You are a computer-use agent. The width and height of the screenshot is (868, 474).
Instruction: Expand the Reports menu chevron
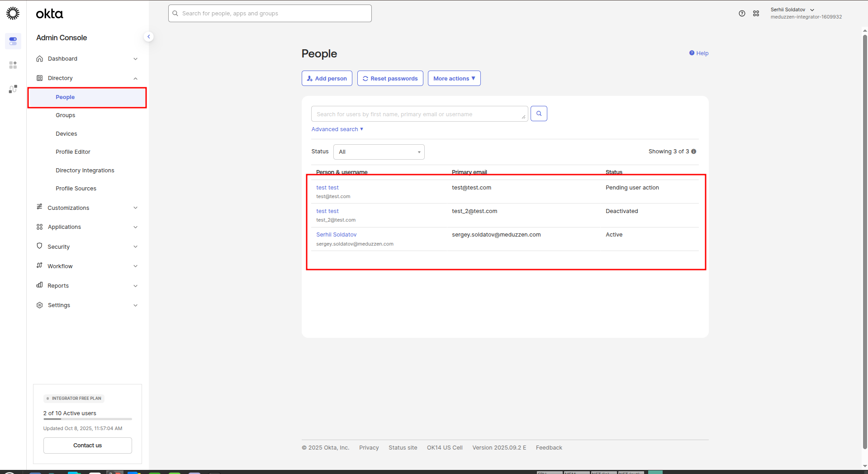click(x=135, y=286)
